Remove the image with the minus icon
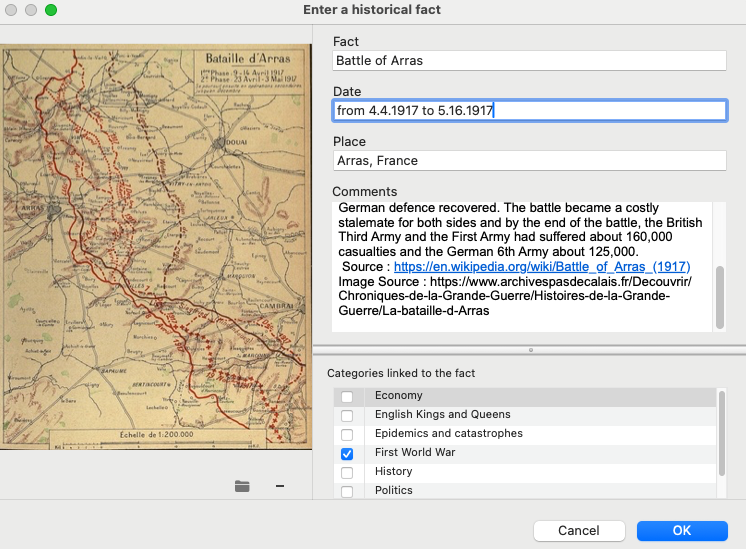The image size is (746, 549). (280, 486)
